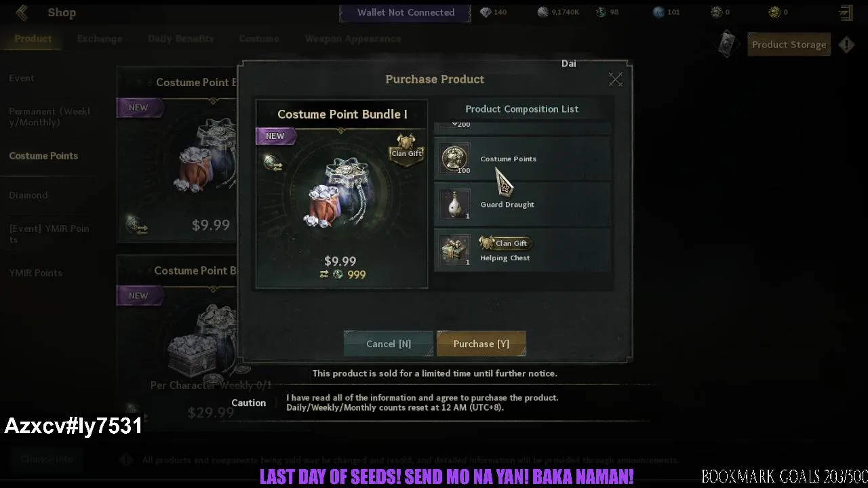This screenshot has width=868, height=488.
Task: Select YMIR Points category in sidebar
Action: point(35,272)
